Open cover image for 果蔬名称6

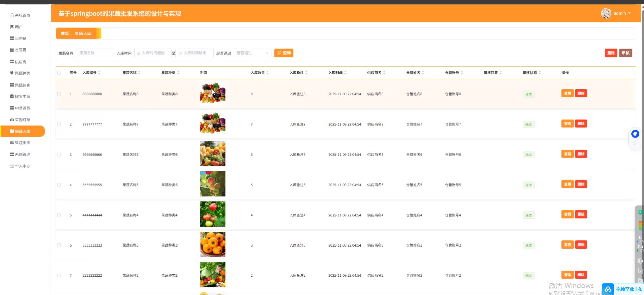(x=213, y=154)
